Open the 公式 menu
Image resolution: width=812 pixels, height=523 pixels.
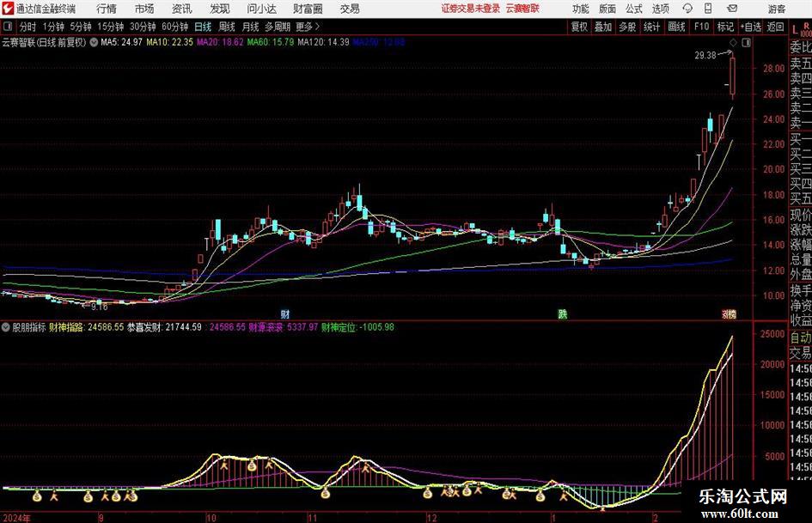(634, 9)
